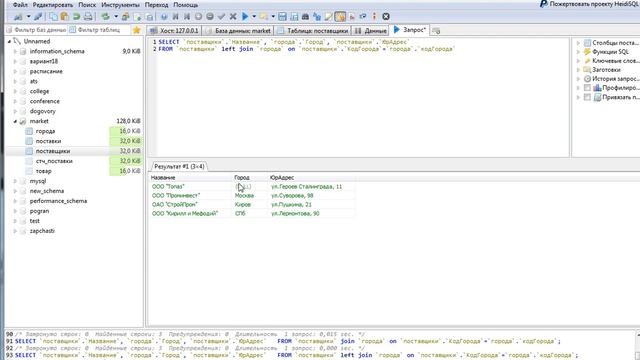Click the Delete row minus icon
This screenshot has width=640, height=360.
[210, 17]
